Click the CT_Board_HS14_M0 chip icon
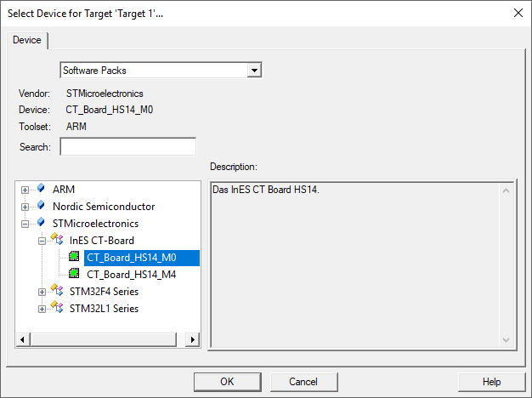 point(75,257)
